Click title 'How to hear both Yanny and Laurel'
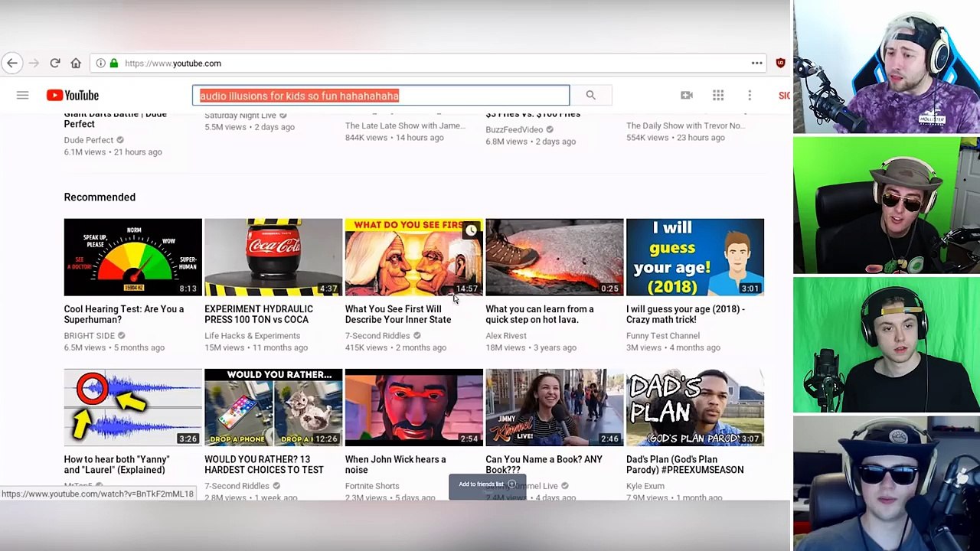 (117, 465)
